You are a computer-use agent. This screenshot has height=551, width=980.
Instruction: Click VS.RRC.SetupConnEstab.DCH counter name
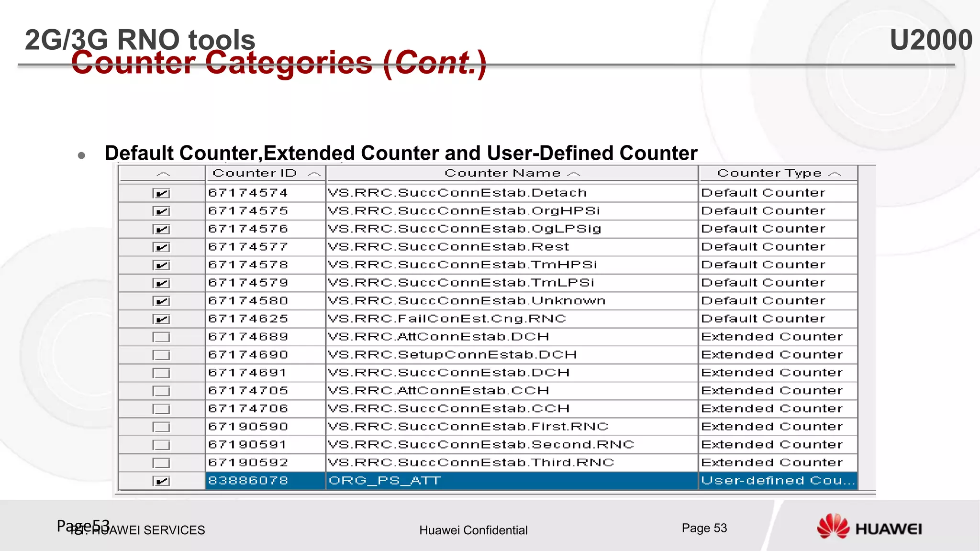click(512, 355)
